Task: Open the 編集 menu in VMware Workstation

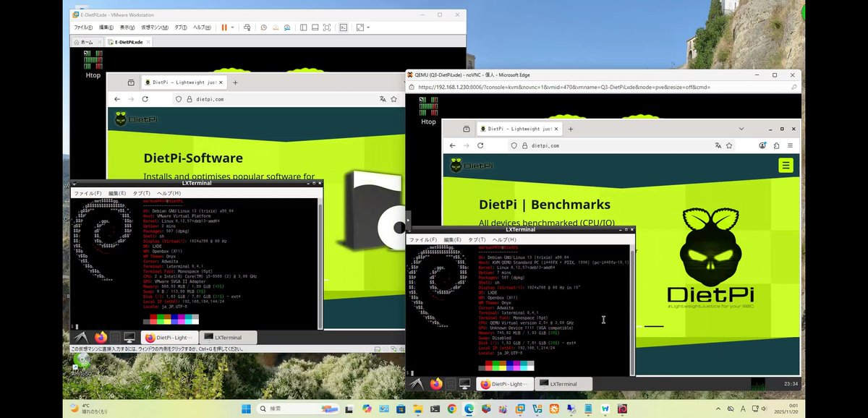Action: [x=106, y=27]
